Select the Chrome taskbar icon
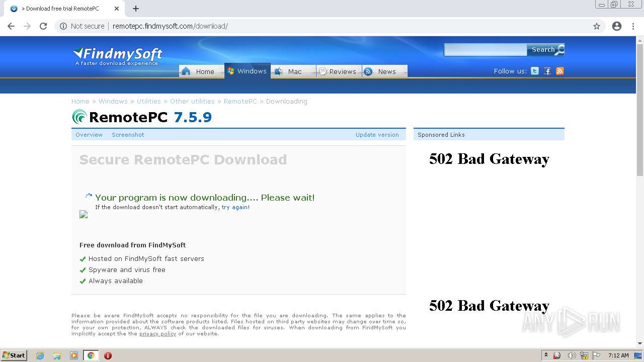The width and height of the screenshot is (644, 362). tap(91, 355)
